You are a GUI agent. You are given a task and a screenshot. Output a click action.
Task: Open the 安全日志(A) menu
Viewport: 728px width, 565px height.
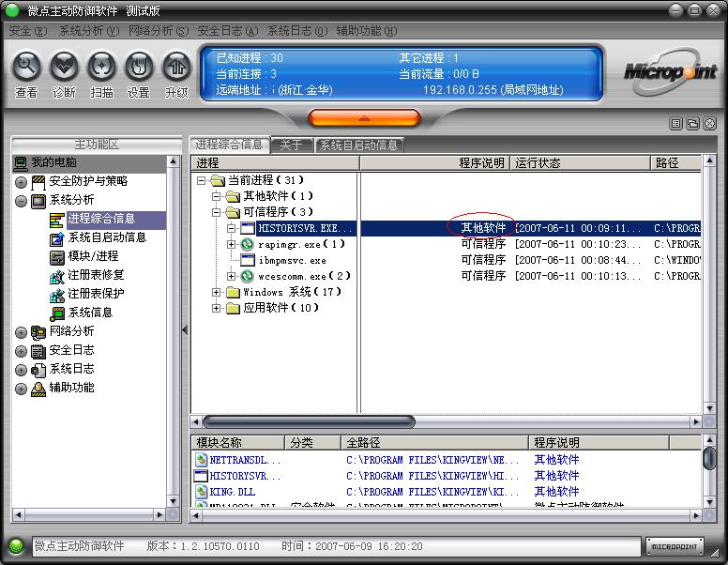[x=227, y=31]
